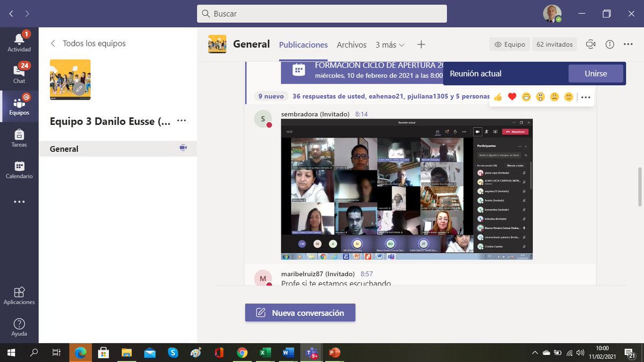React with the sad emoji
Screen dimensions: 644x362
554,97
